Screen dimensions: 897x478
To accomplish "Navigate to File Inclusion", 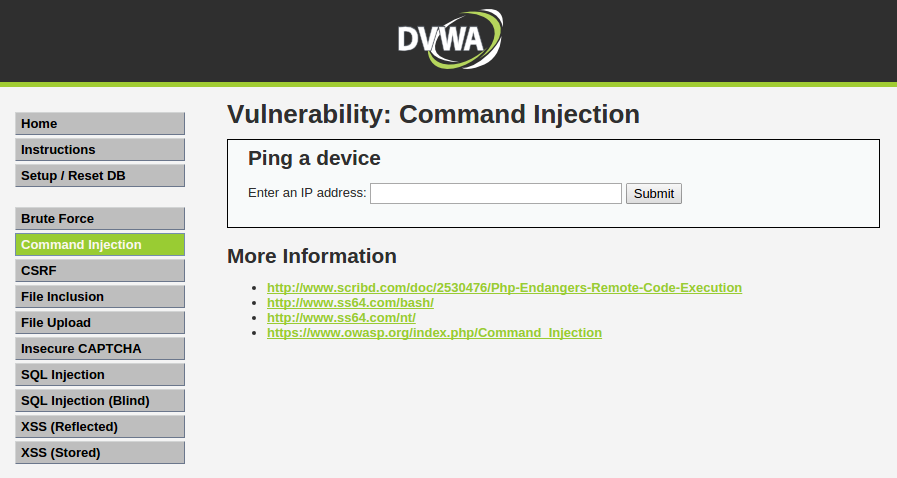I will click(100, 297).
